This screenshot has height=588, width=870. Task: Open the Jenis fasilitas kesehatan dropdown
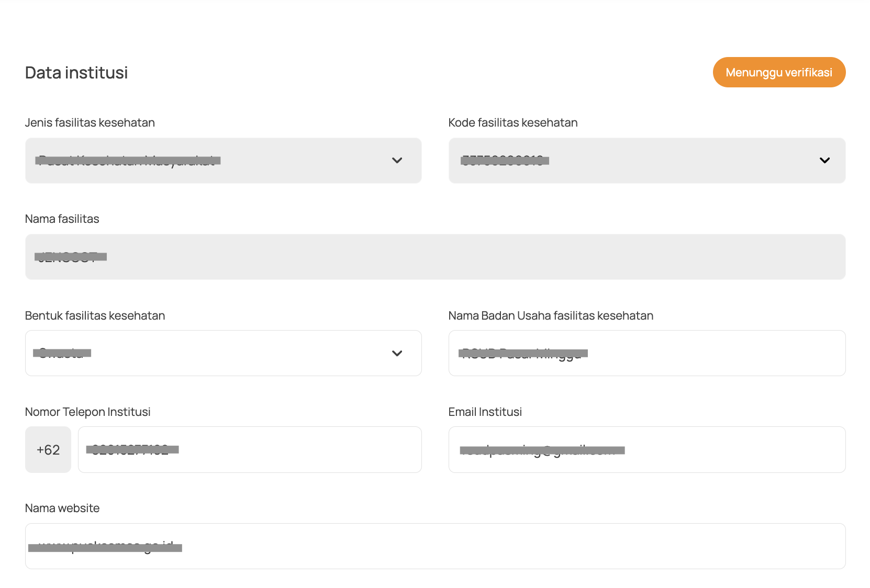(224, 161)
